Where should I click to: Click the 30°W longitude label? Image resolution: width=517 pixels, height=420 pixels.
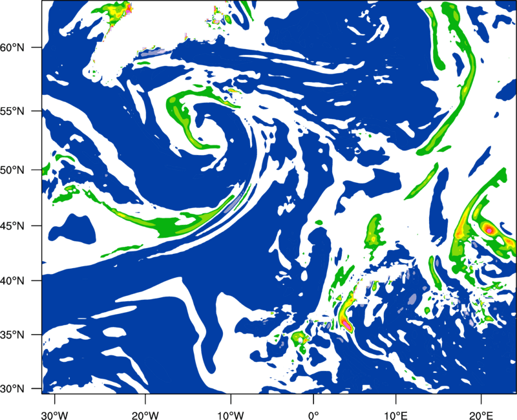(x=54, y=415)
